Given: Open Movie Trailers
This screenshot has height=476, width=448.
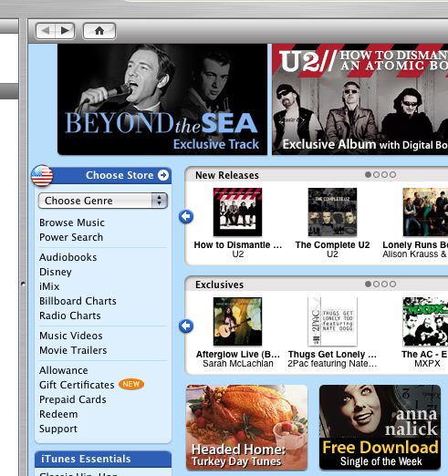Looking at the screenshot, I should (x=73, y=350).
